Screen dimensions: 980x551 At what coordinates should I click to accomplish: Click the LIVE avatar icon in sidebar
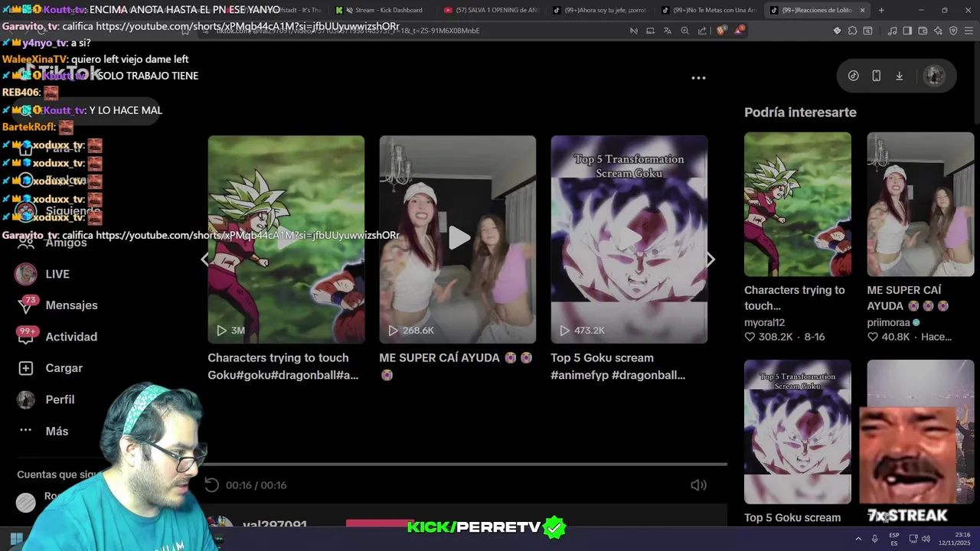pyautogui.click(x=26, y=274)
